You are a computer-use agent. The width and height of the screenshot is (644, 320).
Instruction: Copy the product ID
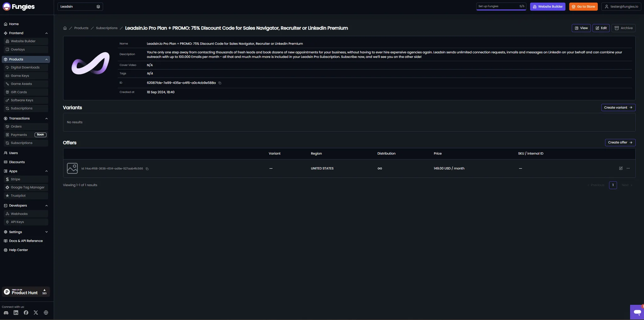point(220,83)
